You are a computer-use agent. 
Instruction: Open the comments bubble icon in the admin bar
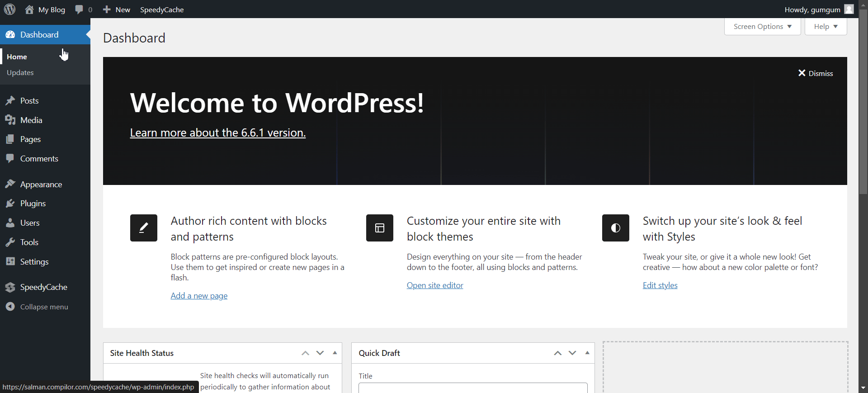(79, 9)
